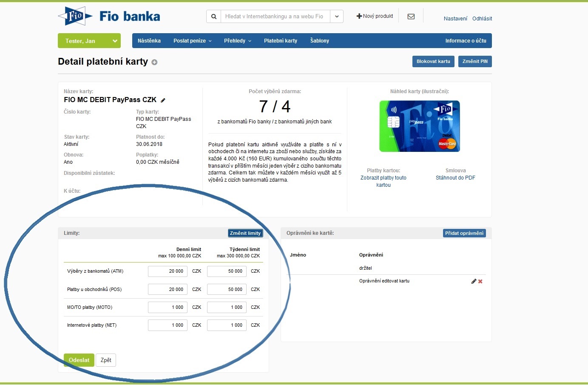This screenshot has height=385, width=588.
Task: Select the POS daily limit field
Action: [168, 289]
